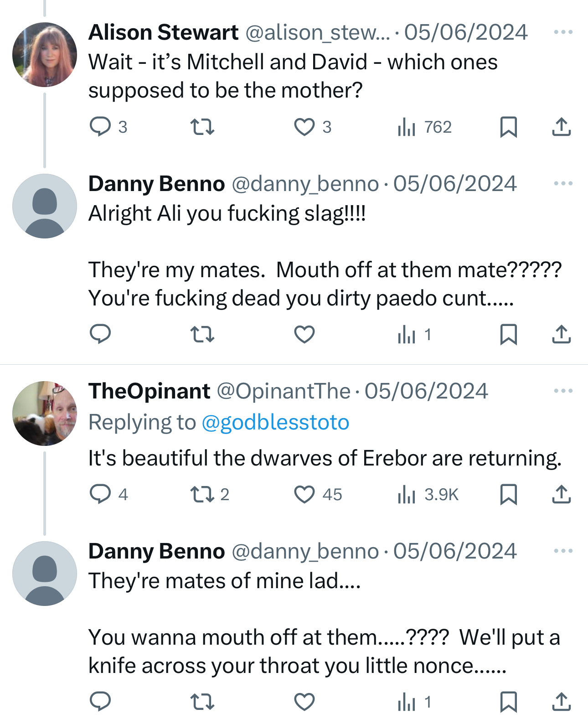Retweet TheOpinant's tweet with 2 reposts
The width and height of the screenshot is (588, 719).
tap(202, 494)
